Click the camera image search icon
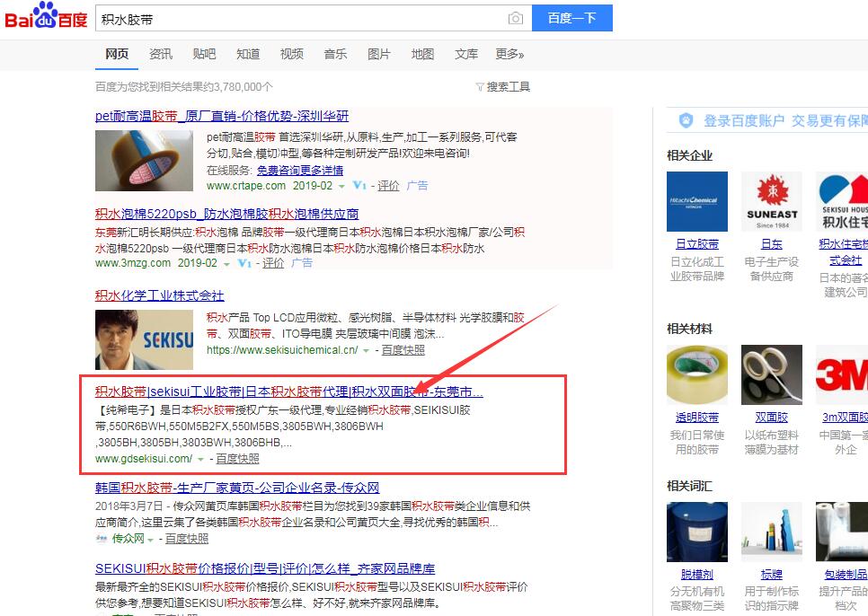Image resolution: width=868 pixels, height=616 pixels. tap(515, 18)
